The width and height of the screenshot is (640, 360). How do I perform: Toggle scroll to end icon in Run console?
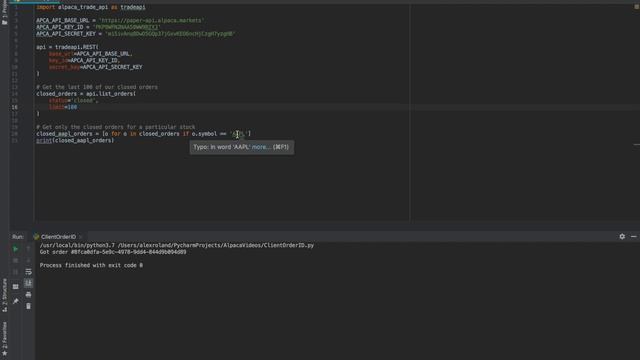pyautogui.click(x=28, y=283)
